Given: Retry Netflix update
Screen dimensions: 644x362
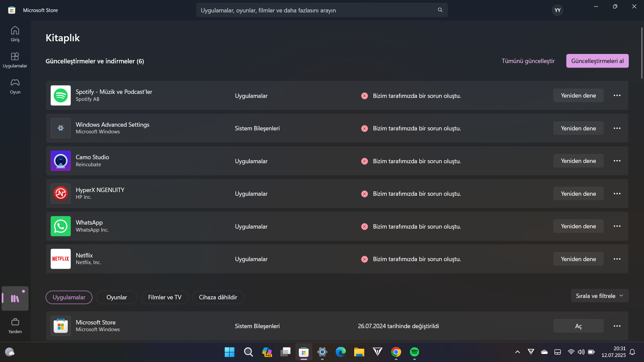Looking at the screenshot, I should point(578,259).
